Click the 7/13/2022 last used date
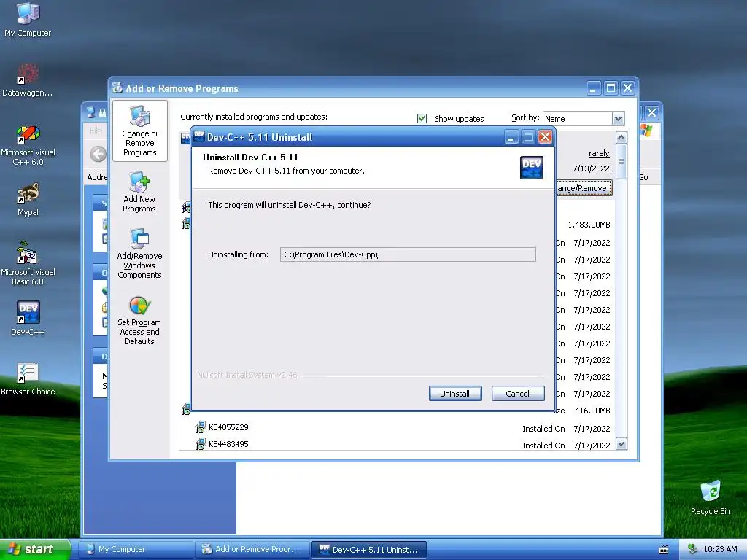747x560 pixels. point(591,168)
